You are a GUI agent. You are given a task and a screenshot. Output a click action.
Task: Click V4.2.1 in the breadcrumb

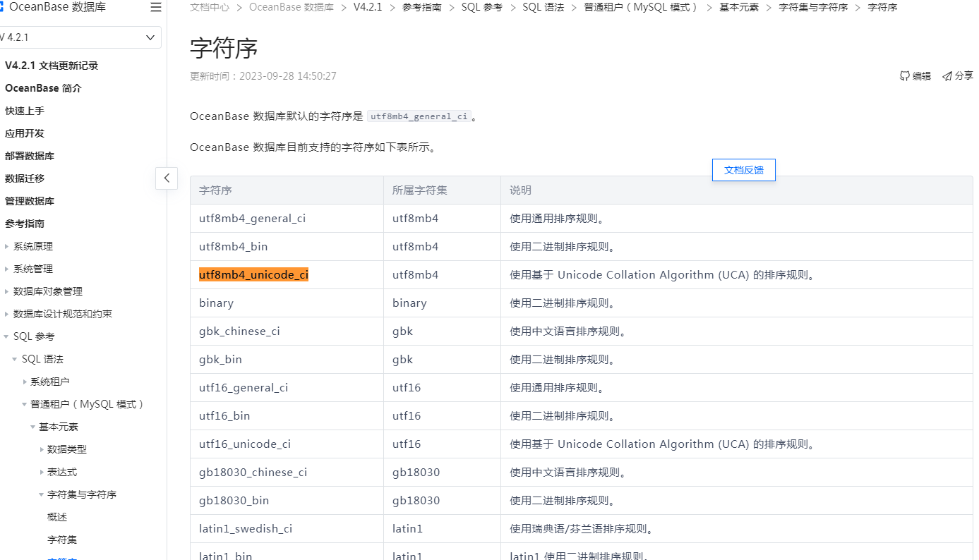pos(368,7)
